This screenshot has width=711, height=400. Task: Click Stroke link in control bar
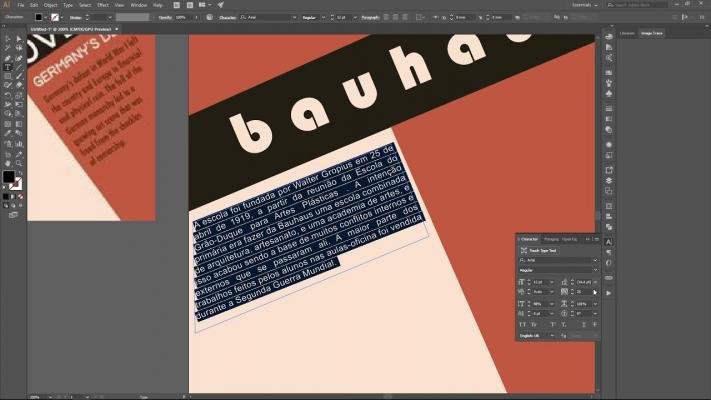[x=75, y=17]
